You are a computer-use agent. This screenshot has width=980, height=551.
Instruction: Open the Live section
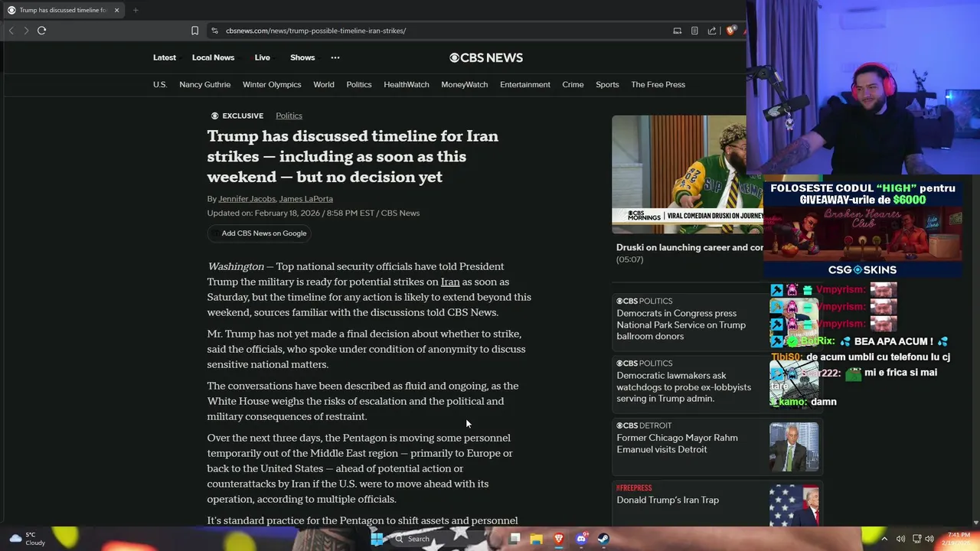263,57
